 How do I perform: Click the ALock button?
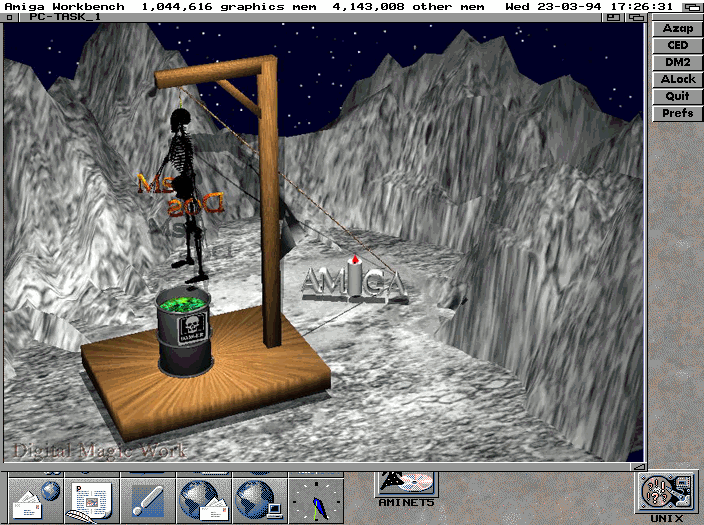677,79
